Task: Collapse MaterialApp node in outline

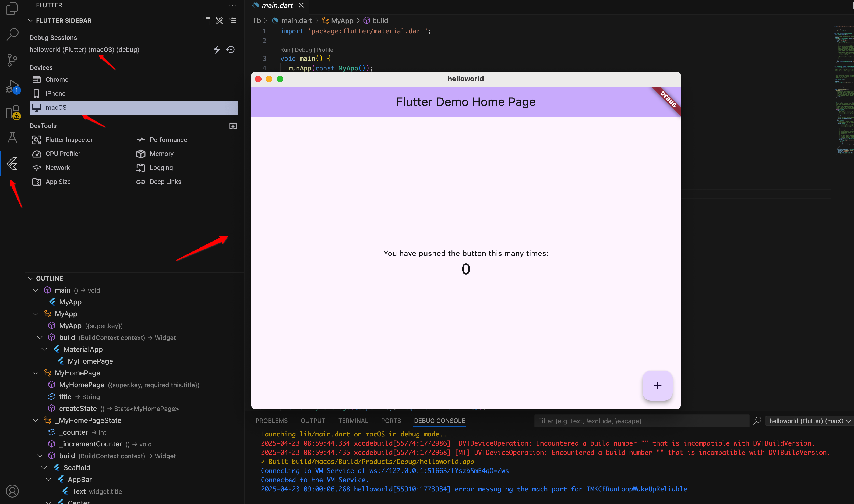Action: click(x=44, y=349)
